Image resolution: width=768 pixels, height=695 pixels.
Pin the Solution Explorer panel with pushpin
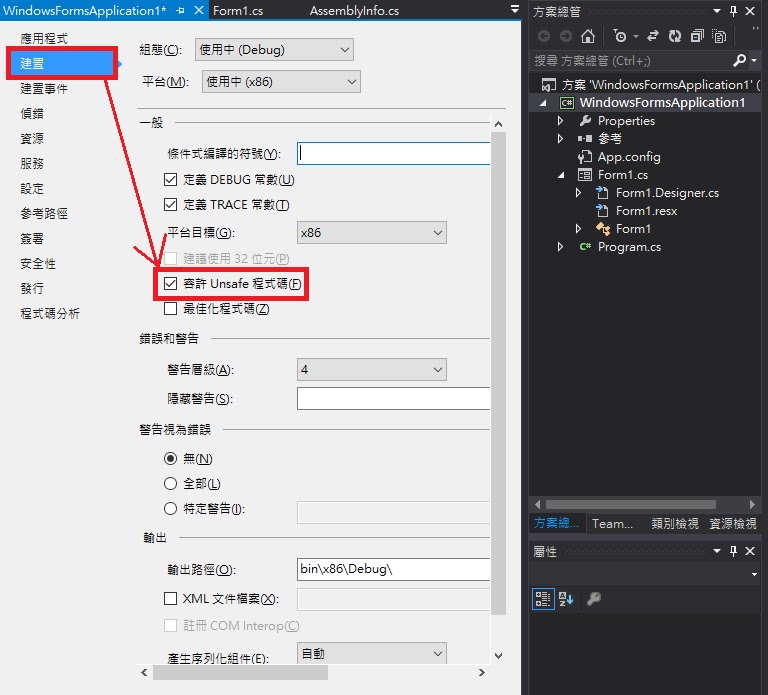(733, 11)
